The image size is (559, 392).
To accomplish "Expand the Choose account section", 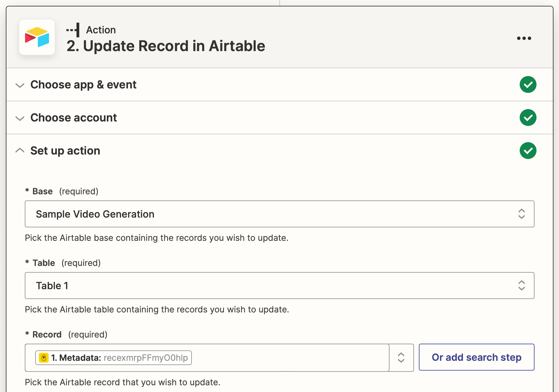I will (20, 118).
